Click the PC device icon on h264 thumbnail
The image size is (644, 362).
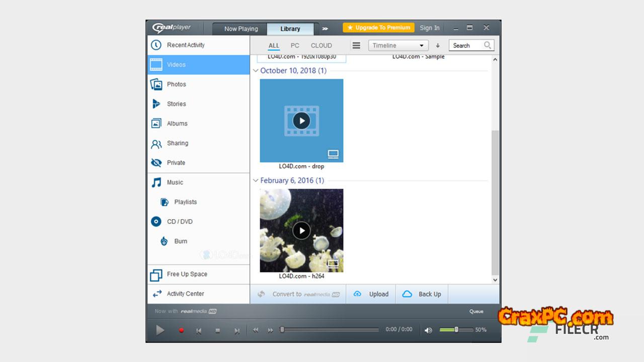(333, 263)
